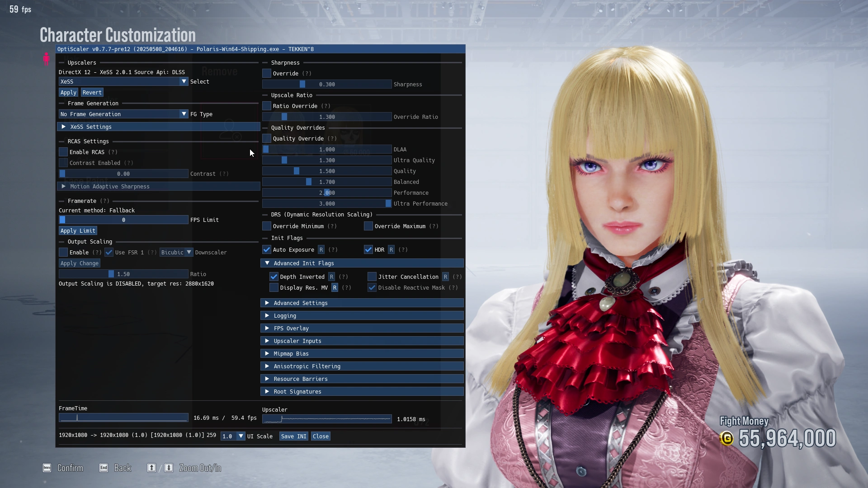Expand Motion Adaptive Sharpness section
This screenshot has width=868, height=488.
[x=159, y=186]
